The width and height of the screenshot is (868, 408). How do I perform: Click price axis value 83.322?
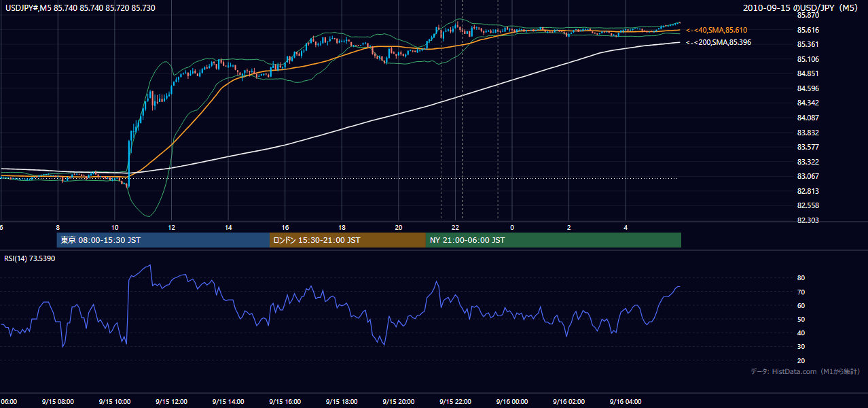click(x=808, y=162)
